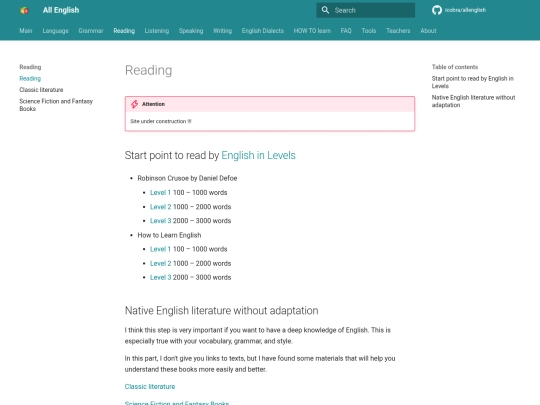Image resolution: width=540 pixels, height=405 pixels.
Task: Open How to Learn English Level 3 link
Action: coord(160,277)
